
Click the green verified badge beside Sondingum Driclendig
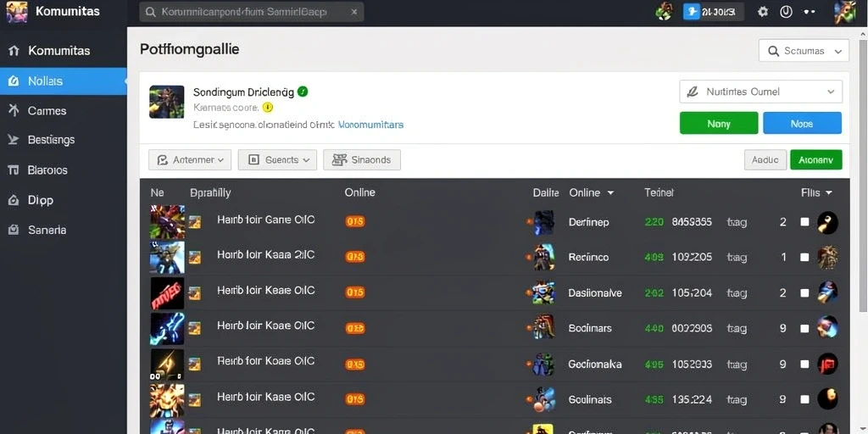[303, 92]
